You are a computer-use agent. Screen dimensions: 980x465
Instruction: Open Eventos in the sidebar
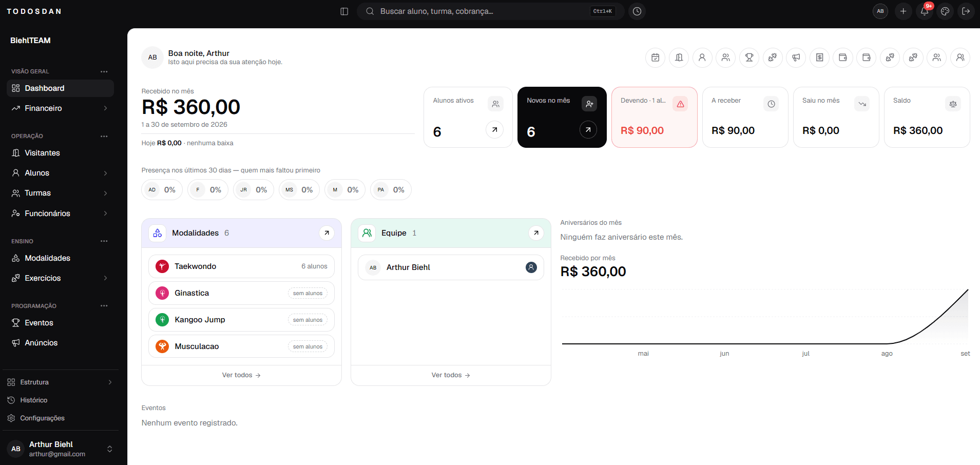[61, 323]
